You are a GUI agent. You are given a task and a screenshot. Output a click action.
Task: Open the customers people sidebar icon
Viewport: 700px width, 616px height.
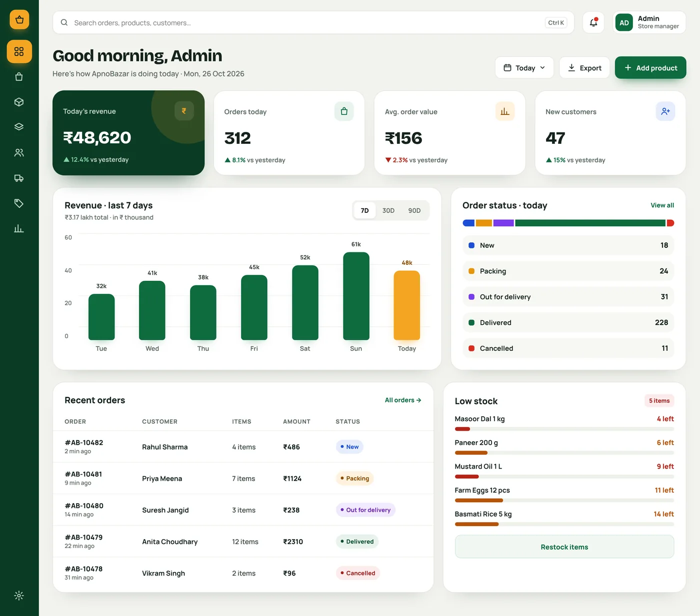click(19, 153)
